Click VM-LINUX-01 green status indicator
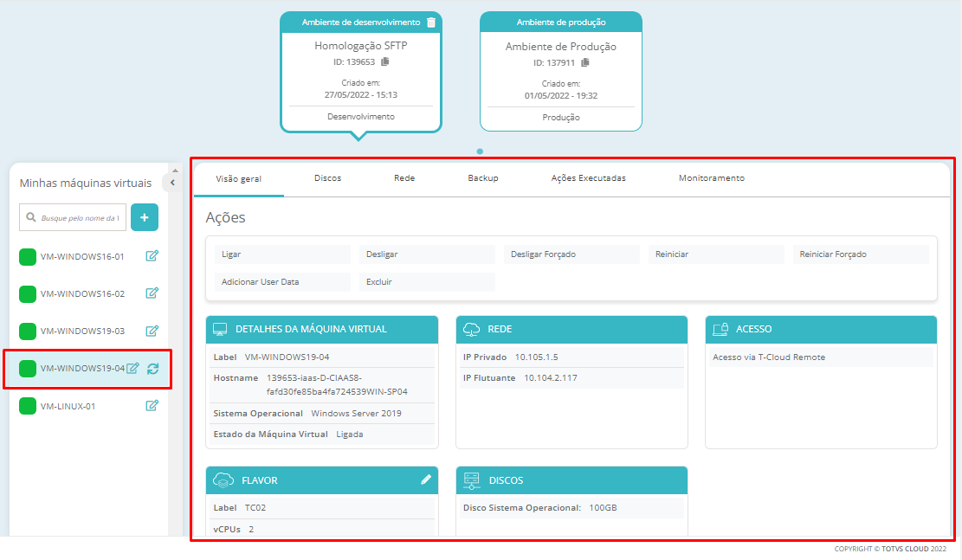The width and height of the screenshot is (962, 560). click(x=28, y=406)
